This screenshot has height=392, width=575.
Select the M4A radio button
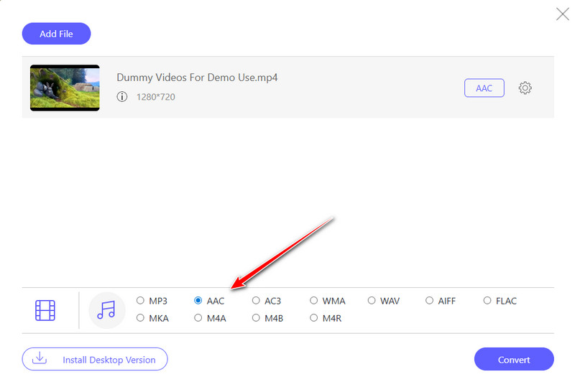pyautogui.click(x=198, y=318)
